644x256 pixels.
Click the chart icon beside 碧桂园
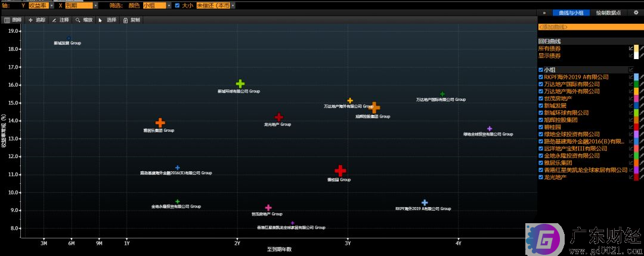[x=631, y=127]
